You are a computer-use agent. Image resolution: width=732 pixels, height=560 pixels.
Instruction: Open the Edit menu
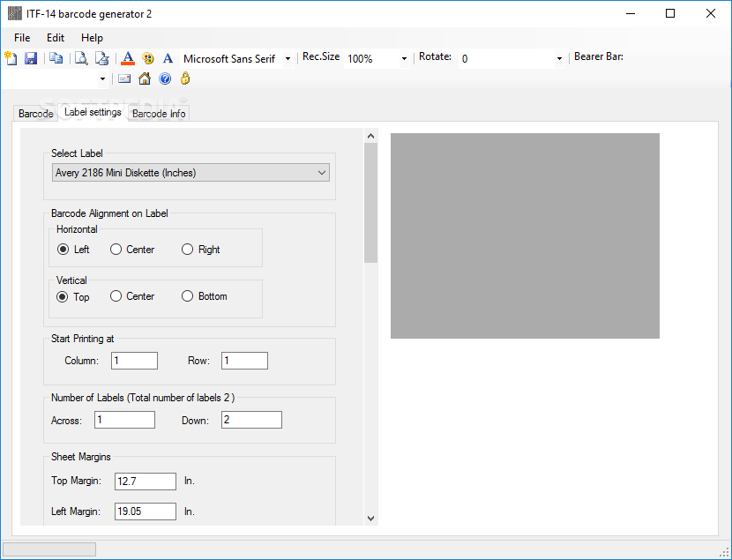click(56, 38)
